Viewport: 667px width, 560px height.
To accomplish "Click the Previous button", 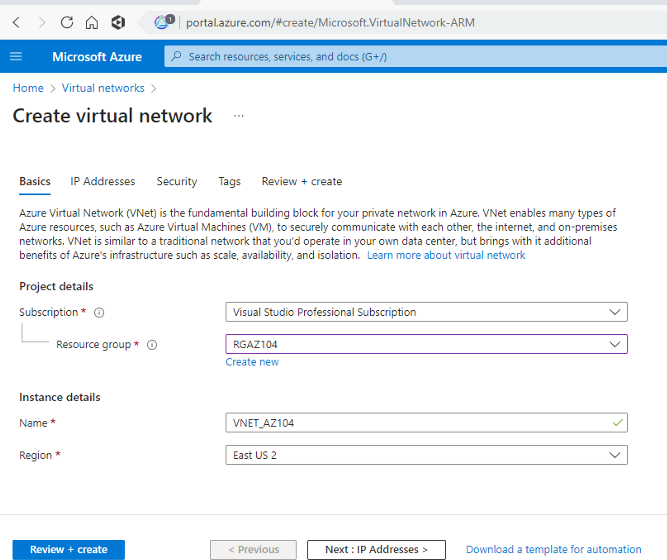I will click(254, 550).
